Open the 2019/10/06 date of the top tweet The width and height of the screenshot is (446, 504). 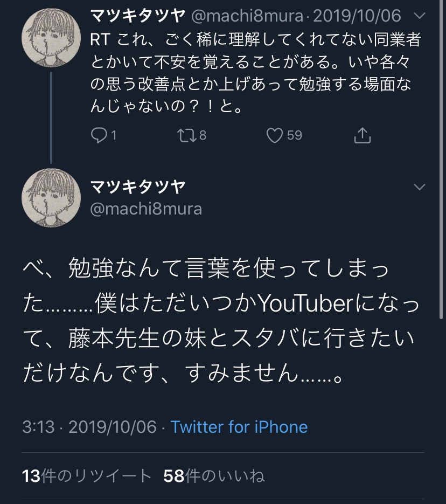pos(357,16)
